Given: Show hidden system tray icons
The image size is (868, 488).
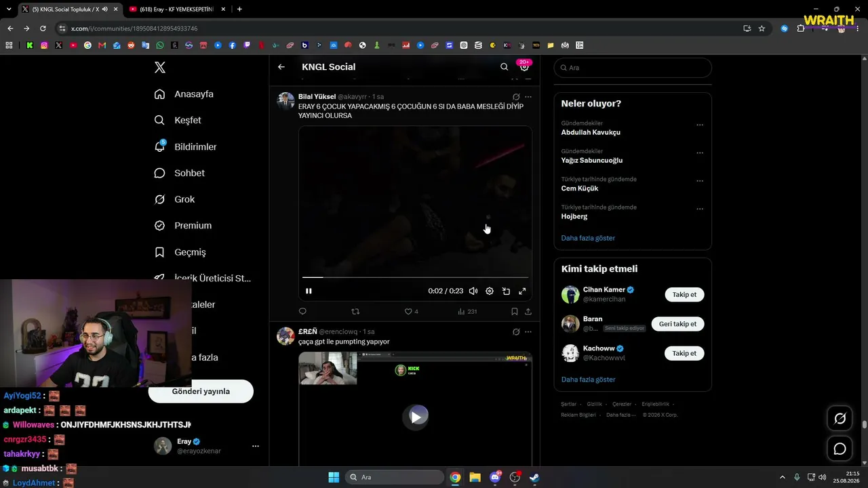Looking at the screenshot, I should pyautogui.click(x=782, y=477).
